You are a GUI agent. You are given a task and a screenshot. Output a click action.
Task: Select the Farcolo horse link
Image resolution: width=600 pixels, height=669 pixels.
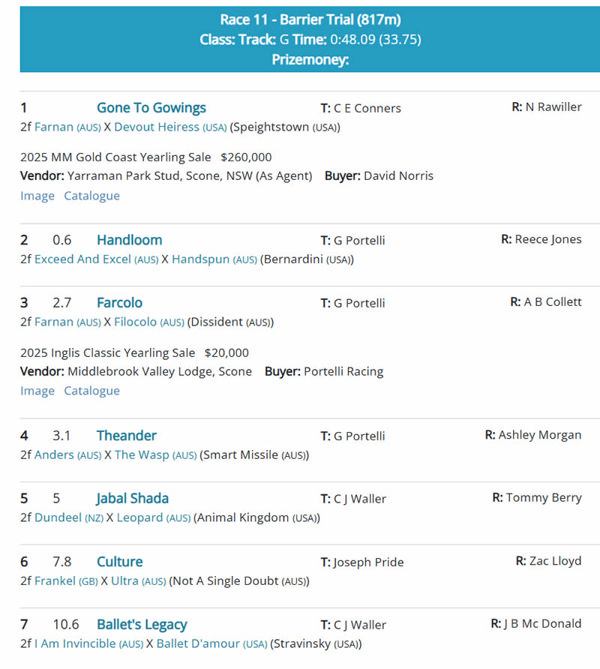[120, 303]
